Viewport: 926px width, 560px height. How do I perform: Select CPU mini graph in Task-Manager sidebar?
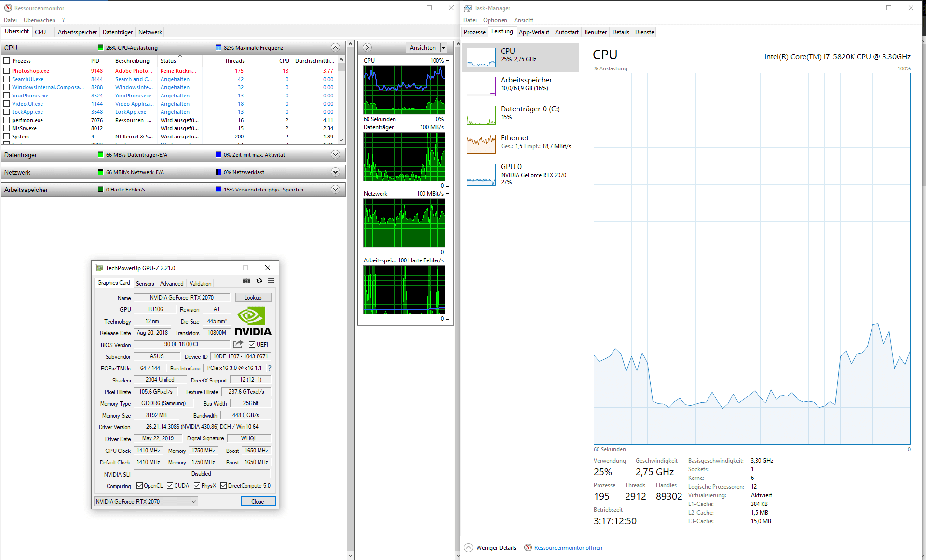point(481,57)
